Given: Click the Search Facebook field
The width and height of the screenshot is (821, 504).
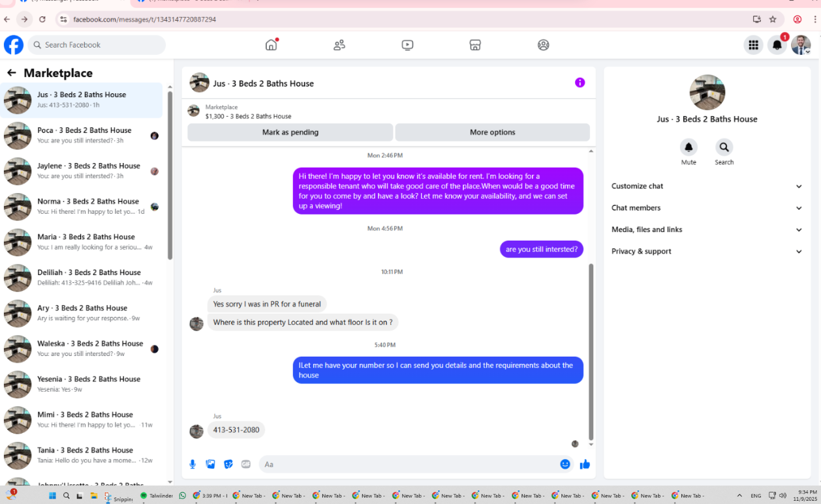Looking at the screenshot, I should pos(97,45).
